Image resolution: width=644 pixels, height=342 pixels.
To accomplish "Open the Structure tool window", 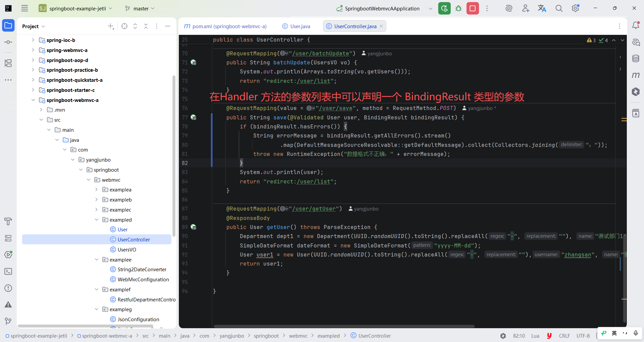I will coord(8,63).
